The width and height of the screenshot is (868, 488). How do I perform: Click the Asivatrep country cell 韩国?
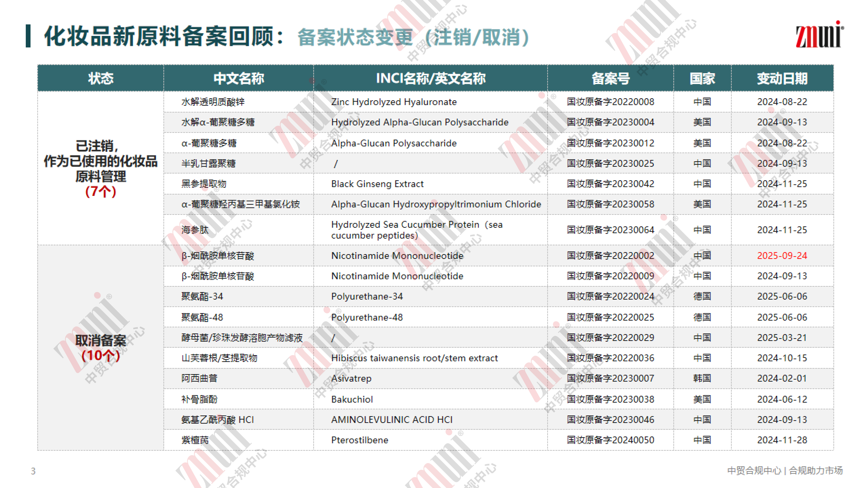click(702, 378)
